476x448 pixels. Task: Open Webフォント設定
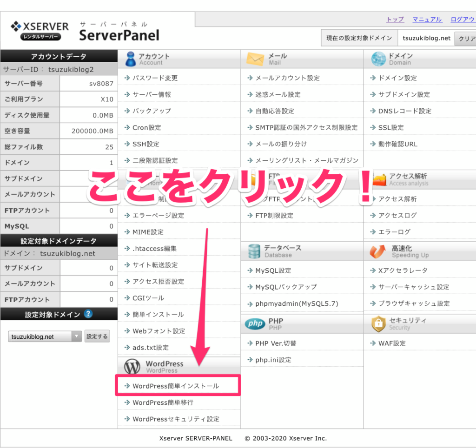(x=159, y=331)
